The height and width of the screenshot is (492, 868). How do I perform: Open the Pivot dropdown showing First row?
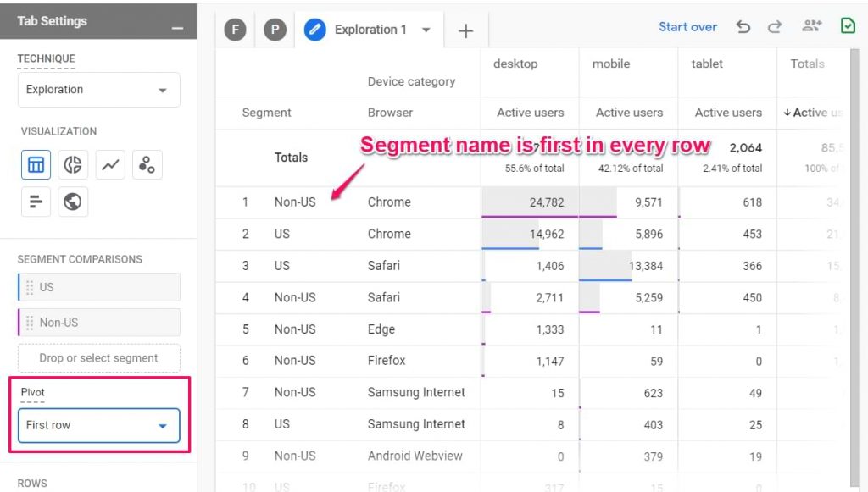98,425
